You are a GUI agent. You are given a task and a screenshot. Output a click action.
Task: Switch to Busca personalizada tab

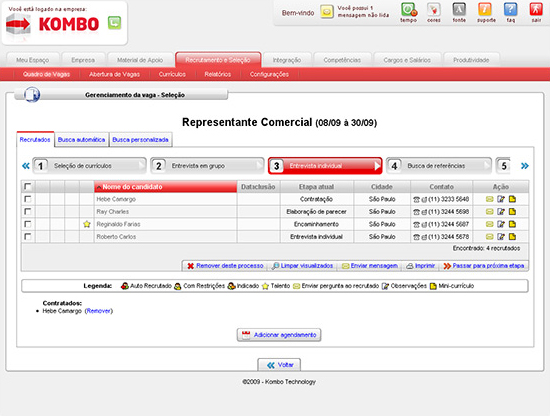pos(140,140)
